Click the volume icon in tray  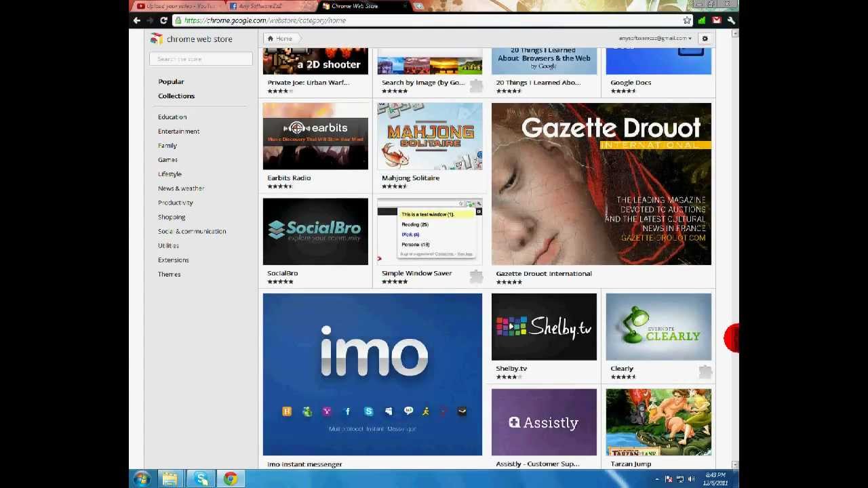[691, 479]
